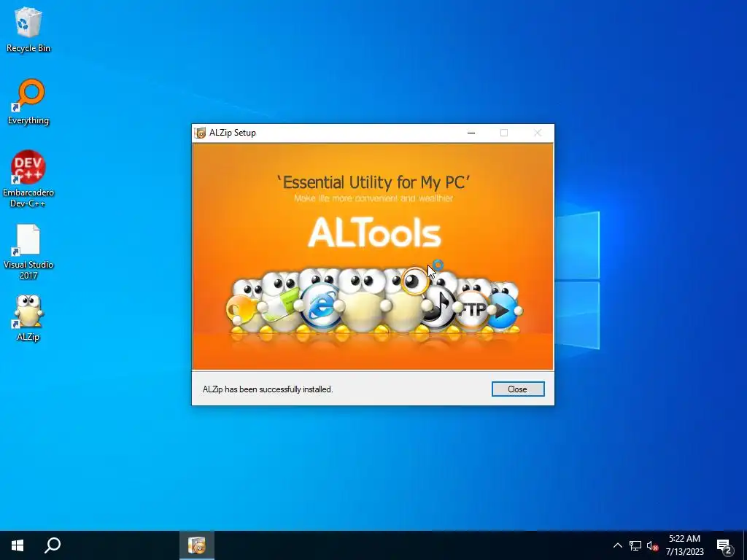Click the blue play arrow mascot icon
The image size is (747, 560).
click(x=503, y=311)
